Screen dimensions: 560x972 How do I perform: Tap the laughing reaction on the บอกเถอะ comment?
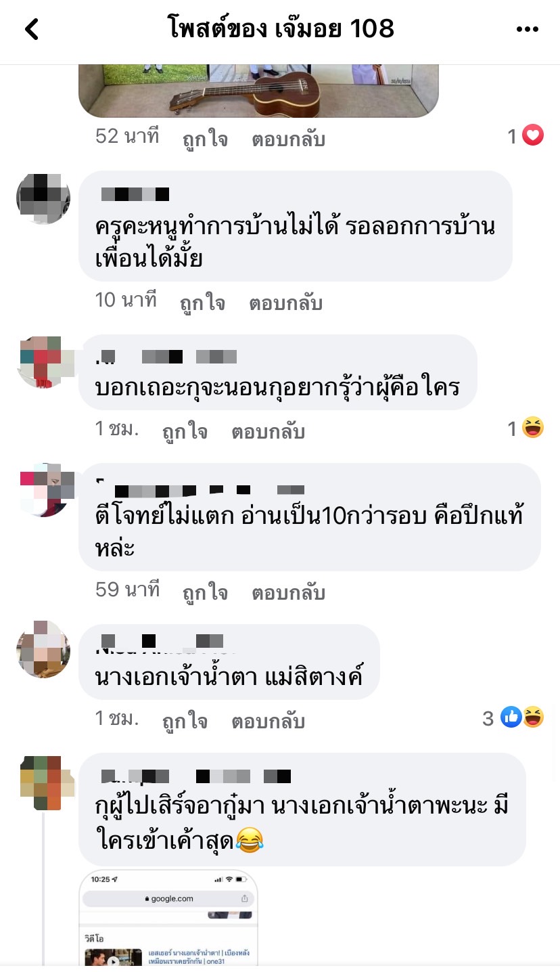tap(533, 428)
